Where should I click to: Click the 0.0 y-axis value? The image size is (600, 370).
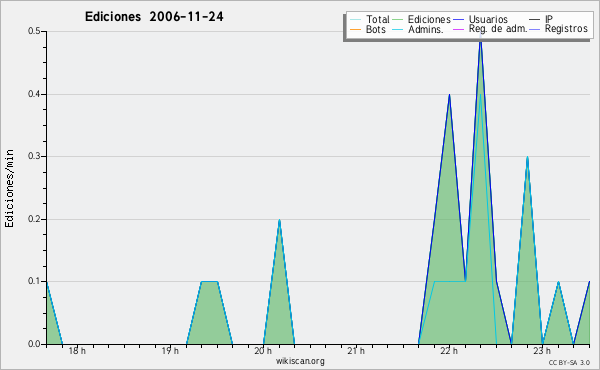tap(34, 344)
